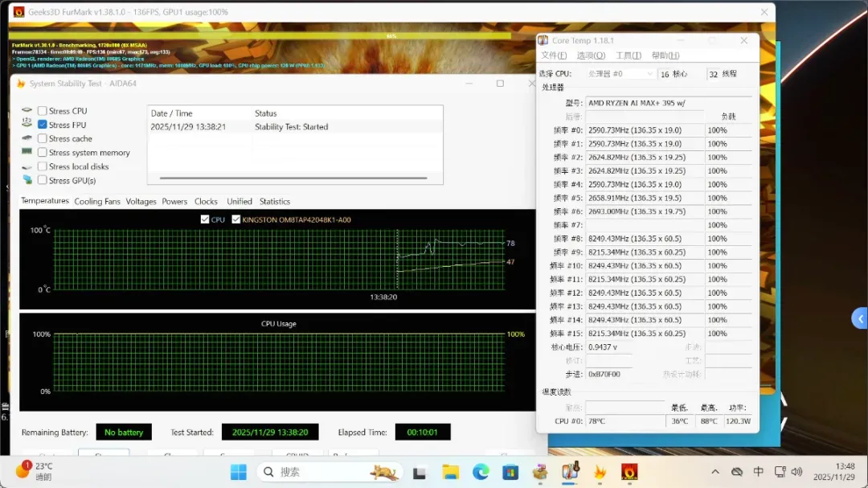Open the 选项(O) menu in Core Temp

pos(591,55)
